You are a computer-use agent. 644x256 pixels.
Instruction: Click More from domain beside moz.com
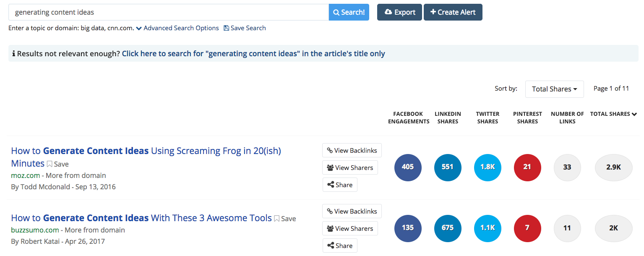click(x=76, y=175)
